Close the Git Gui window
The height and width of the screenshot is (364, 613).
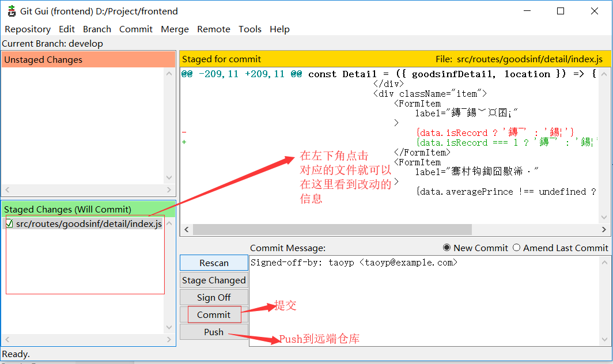594,11
